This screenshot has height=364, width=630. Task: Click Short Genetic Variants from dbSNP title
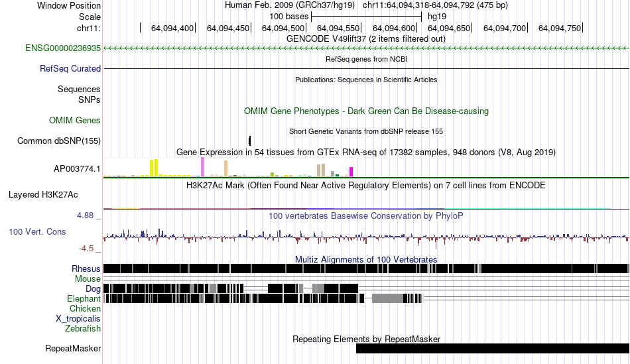point(366,131)
